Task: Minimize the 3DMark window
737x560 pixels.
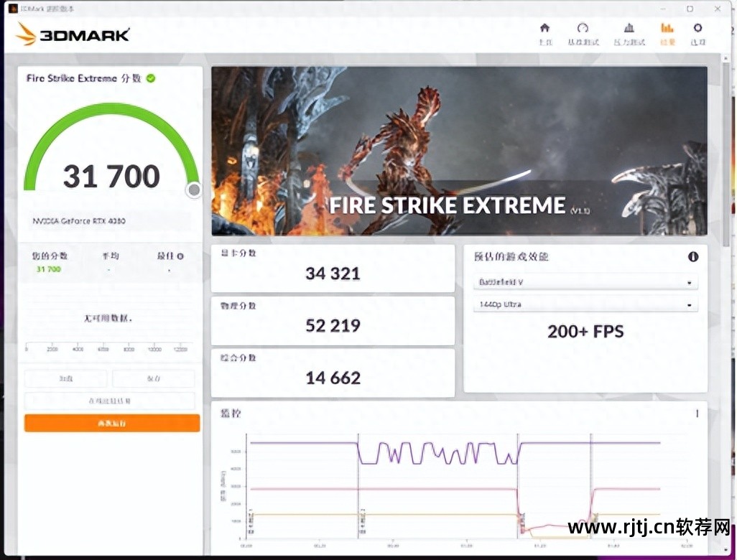Action: pyautogui.click(x=663, y=9)
